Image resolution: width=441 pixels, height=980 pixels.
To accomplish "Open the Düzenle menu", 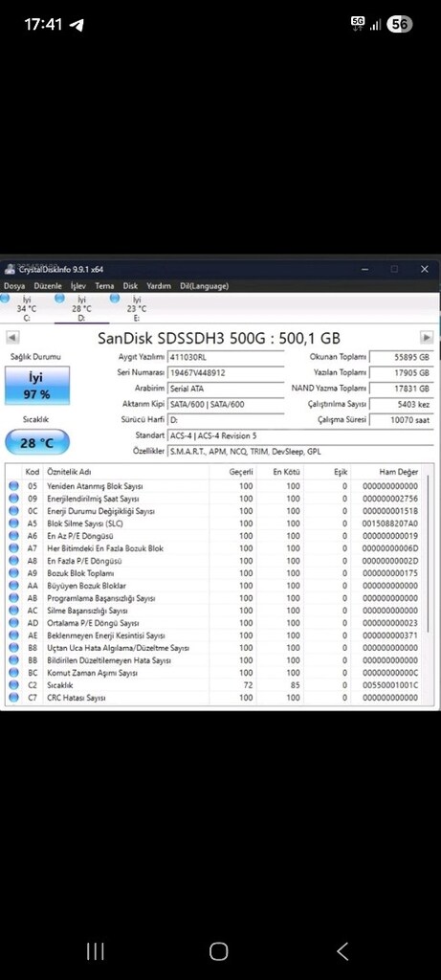I will tap(48, 286).
